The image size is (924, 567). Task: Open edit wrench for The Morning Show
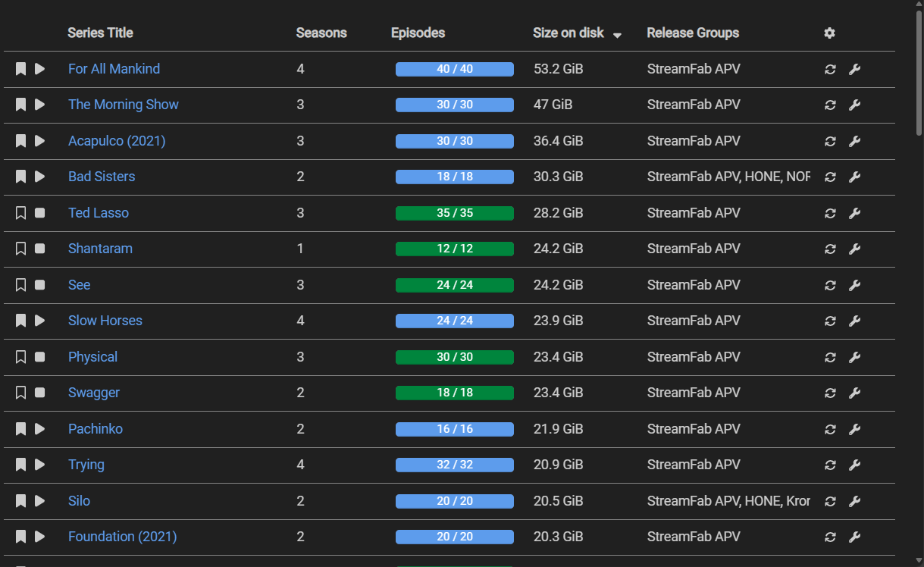click(854, 105)
